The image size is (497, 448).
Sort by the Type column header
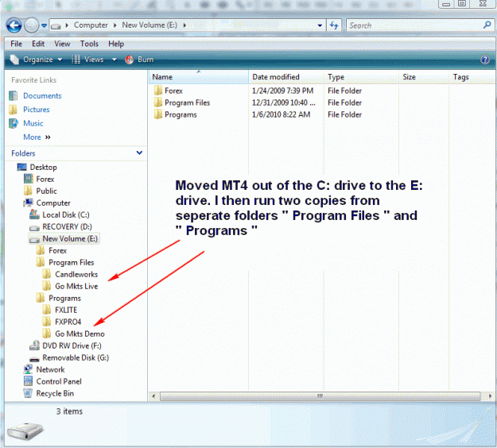[x=361, y=77]
